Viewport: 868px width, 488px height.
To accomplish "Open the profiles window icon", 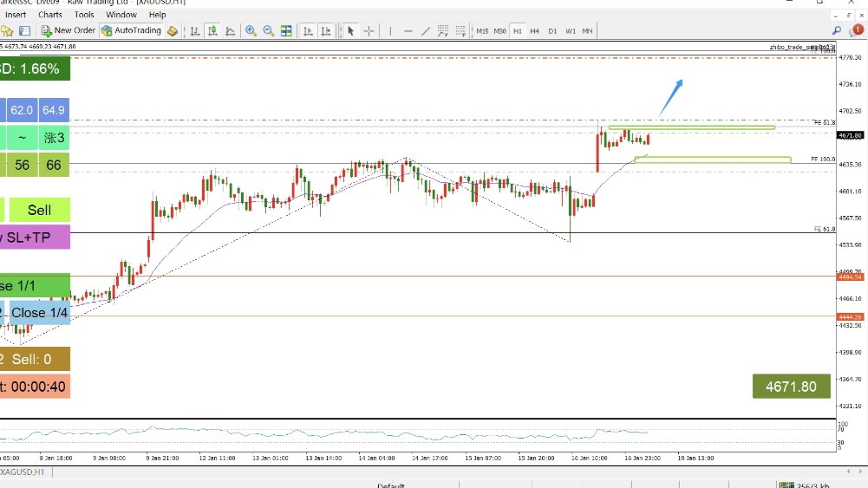I will [25, 31].
